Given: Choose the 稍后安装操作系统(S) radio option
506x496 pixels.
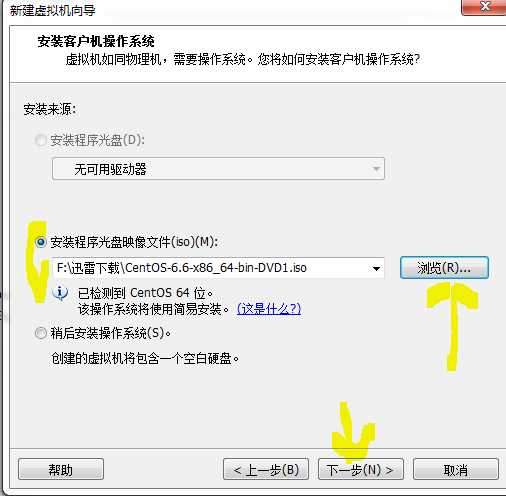Looking at the screenshot, I should click(41, 333).
